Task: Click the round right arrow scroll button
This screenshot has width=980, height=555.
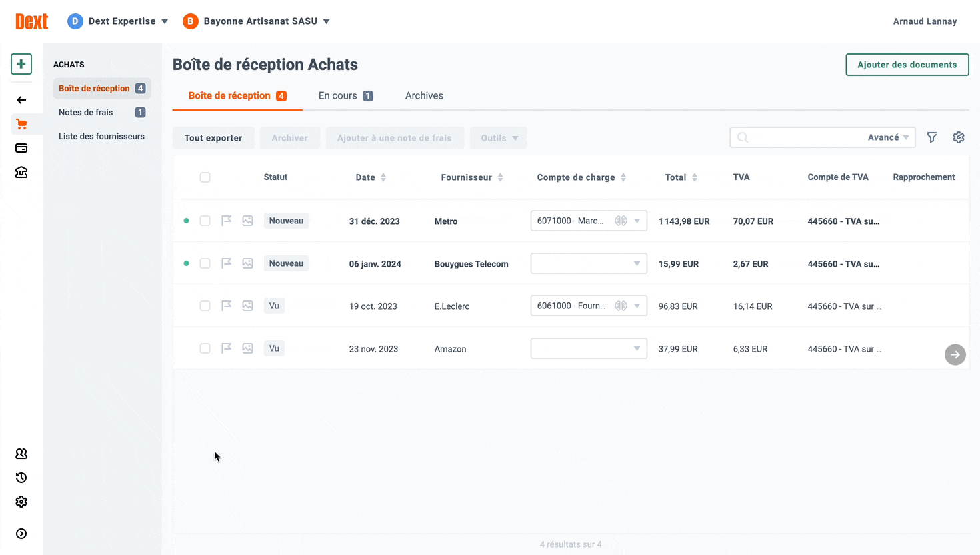Action: (955, 354)
